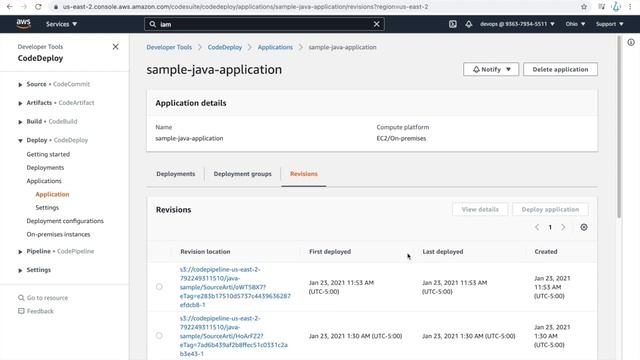Bookmark this page with the star icon
The width and height of the screenshot is (640, 360).
pyautogui.click(x=584, y=7)
